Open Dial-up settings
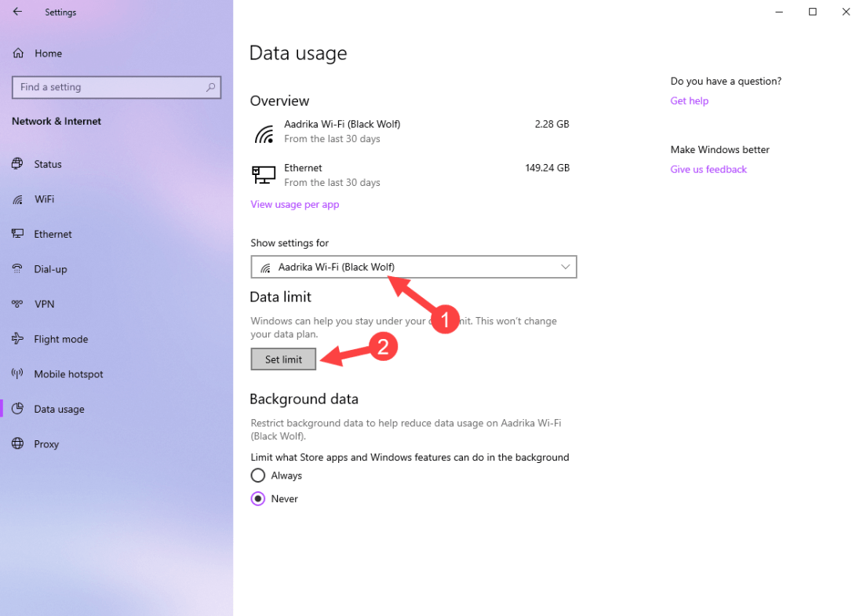 [17, 269]
